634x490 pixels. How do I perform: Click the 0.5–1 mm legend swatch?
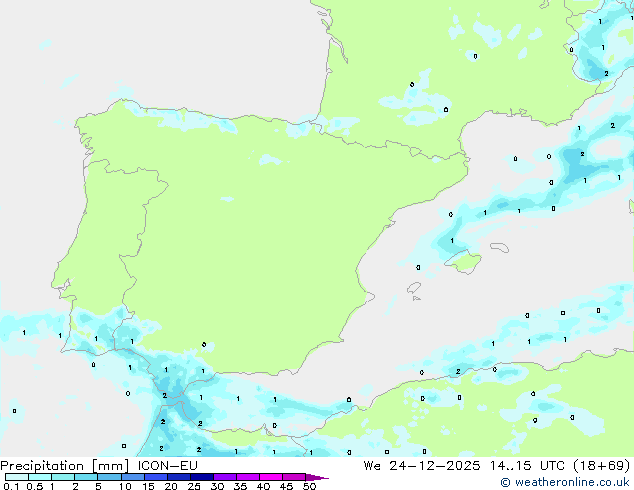(40, 477)
